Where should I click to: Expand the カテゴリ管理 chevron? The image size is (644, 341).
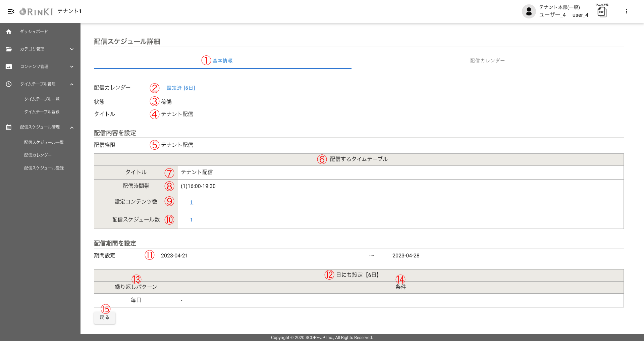click(x=72, y=49)
